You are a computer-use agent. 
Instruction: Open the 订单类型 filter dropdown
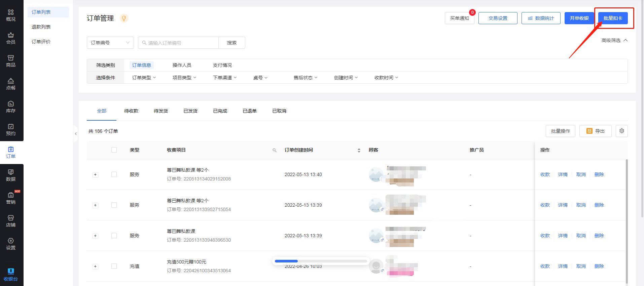click(x=144, y=78)
